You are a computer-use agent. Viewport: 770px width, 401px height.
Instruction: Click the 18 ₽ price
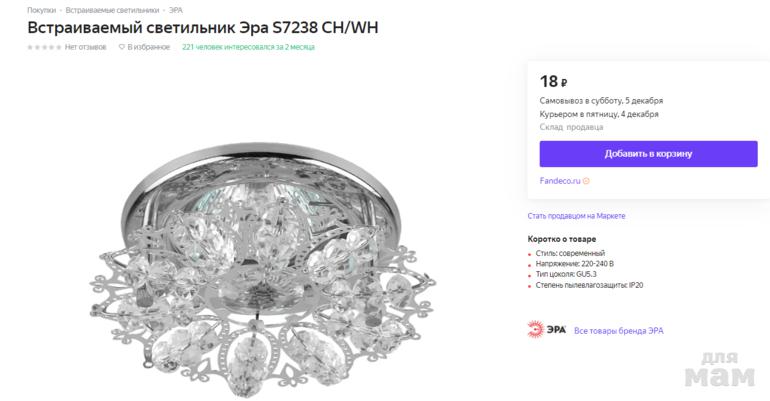(x=553, y=82)
